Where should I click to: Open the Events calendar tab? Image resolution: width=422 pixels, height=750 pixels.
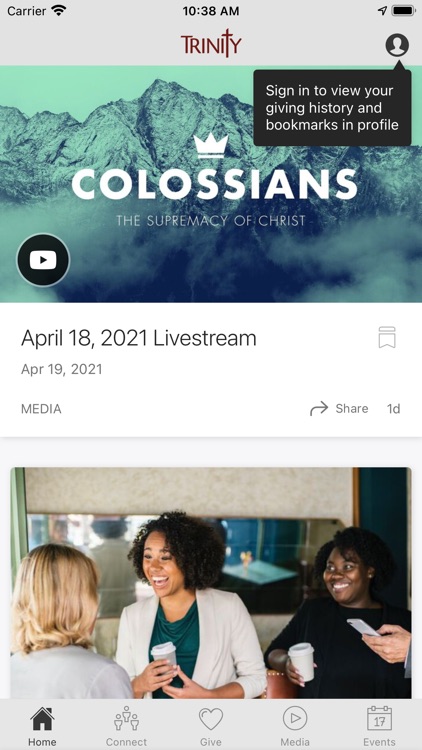pyautogui.click(x=379, y=727)
